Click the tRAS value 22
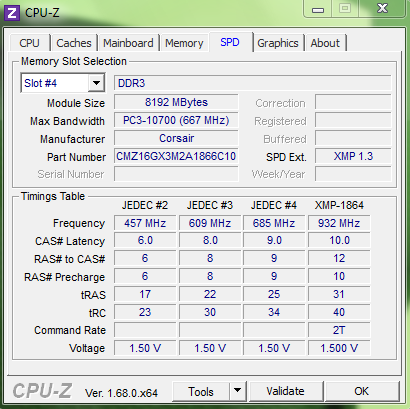This screenshot has width=410, height=409. [210, 294]
